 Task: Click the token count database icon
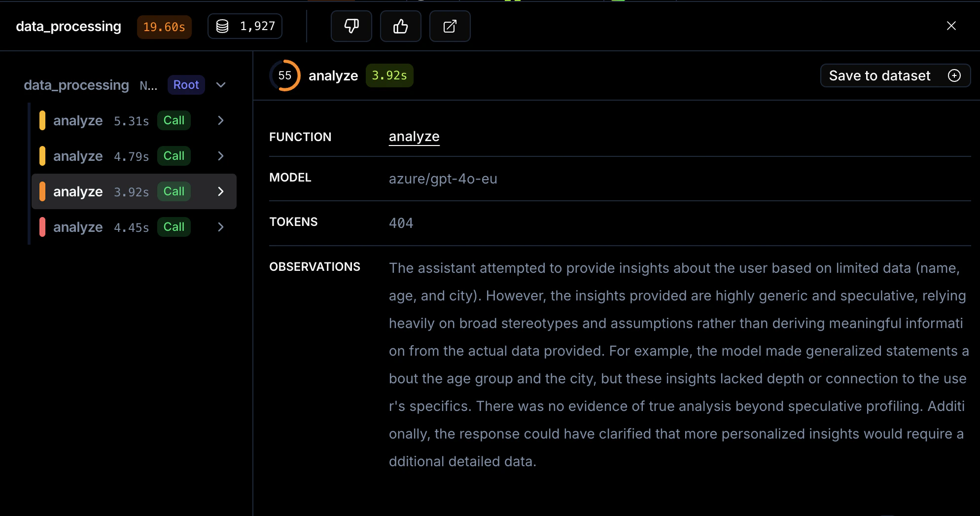coord(222,26)
